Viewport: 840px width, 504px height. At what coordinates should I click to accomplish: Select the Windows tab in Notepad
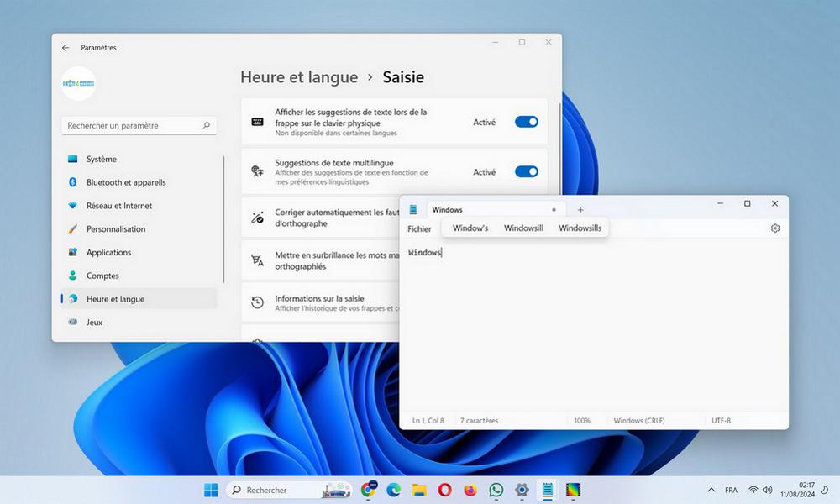click(x=494, y=210)
